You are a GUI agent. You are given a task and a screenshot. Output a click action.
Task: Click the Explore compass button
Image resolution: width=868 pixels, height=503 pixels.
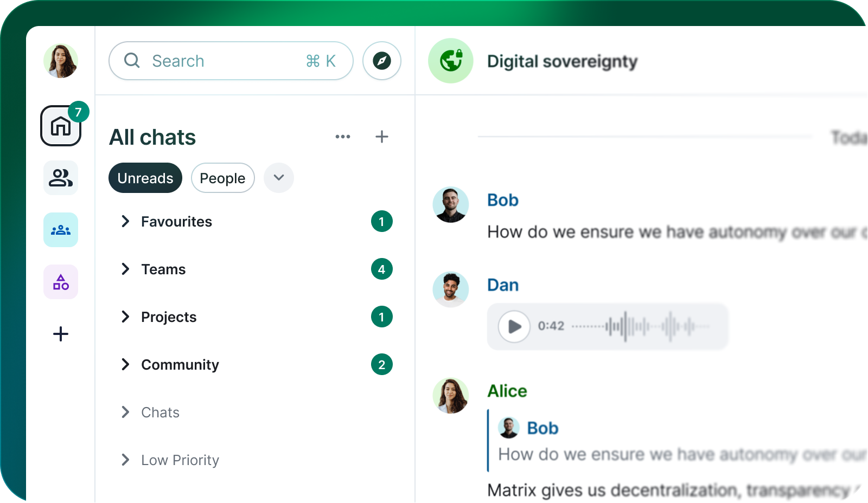pos(382,61)
